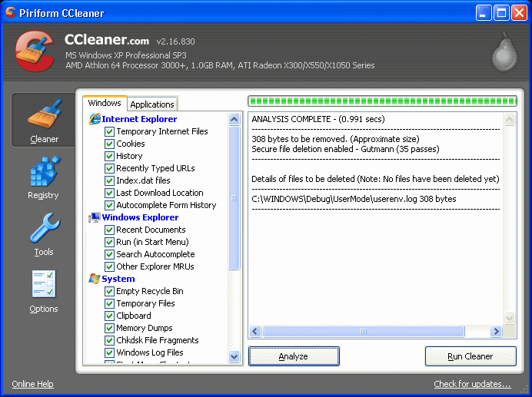532x397 pixels.
Task: Switch to the Applications tab
Action: coord(152,104)
